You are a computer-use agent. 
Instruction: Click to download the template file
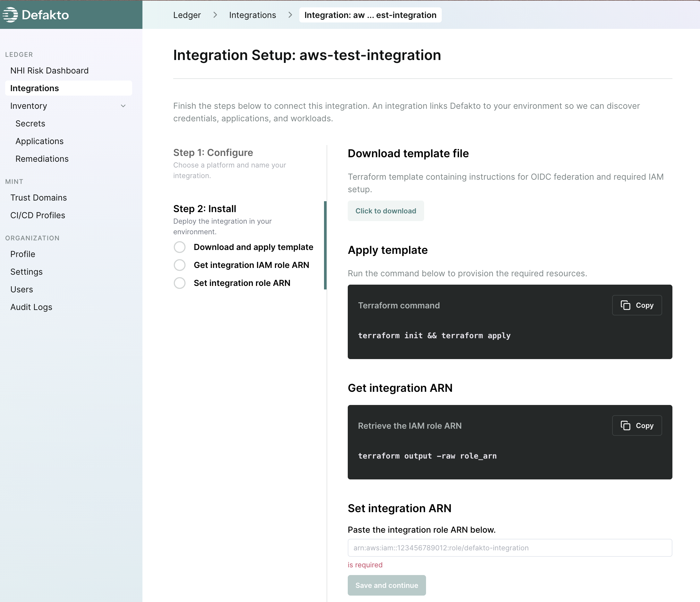(x=386, y=211)
